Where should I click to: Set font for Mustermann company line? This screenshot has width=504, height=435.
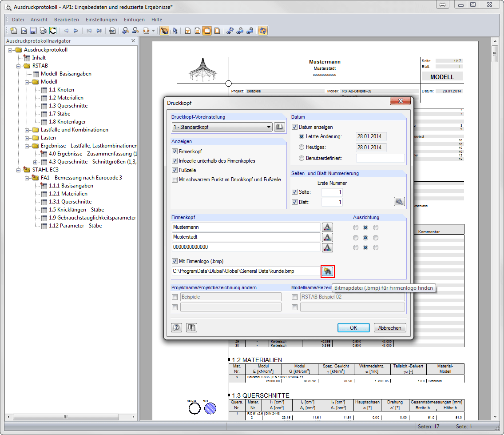327,227
